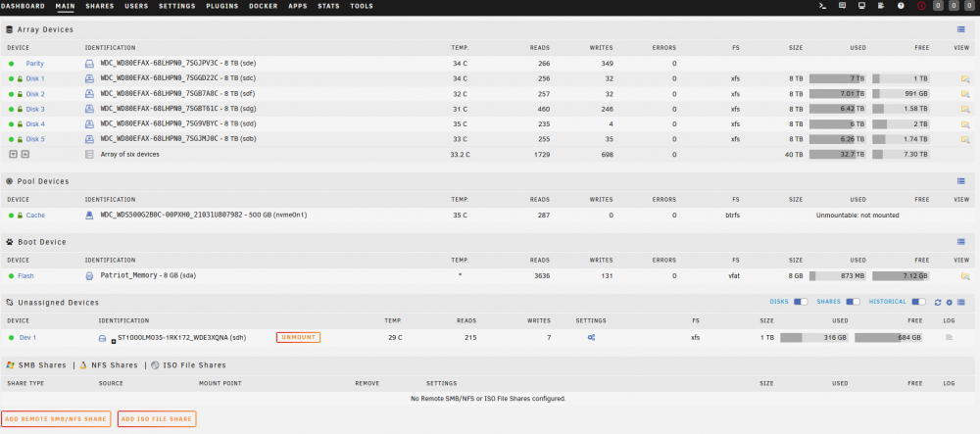Open the Users menu

pos(136,6)
